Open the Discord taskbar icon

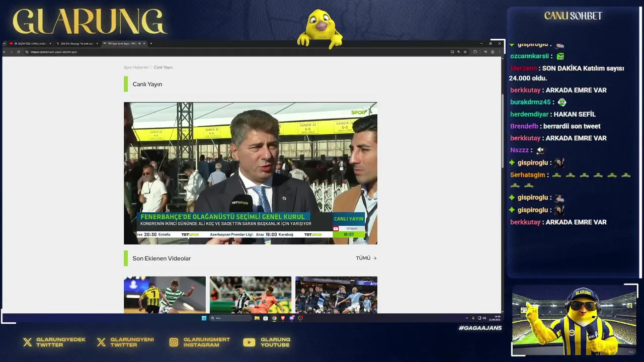click(x=292, y=318)
